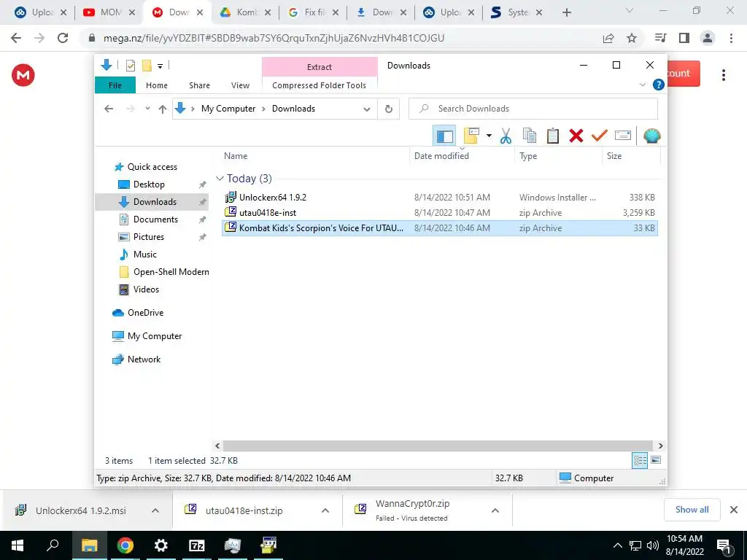
Task: Open 7-Zip from the taskbar
Action: 197,545
